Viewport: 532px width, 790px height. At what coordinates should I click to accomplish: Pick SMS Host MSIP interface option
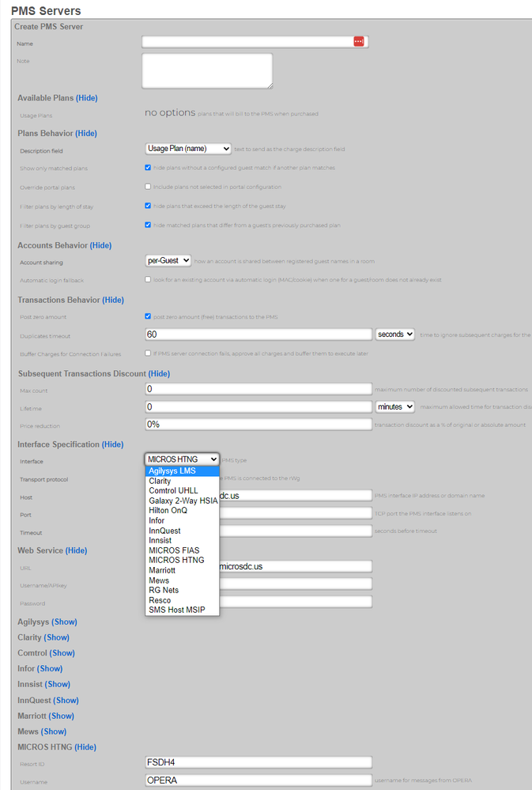tap(177, 610)
